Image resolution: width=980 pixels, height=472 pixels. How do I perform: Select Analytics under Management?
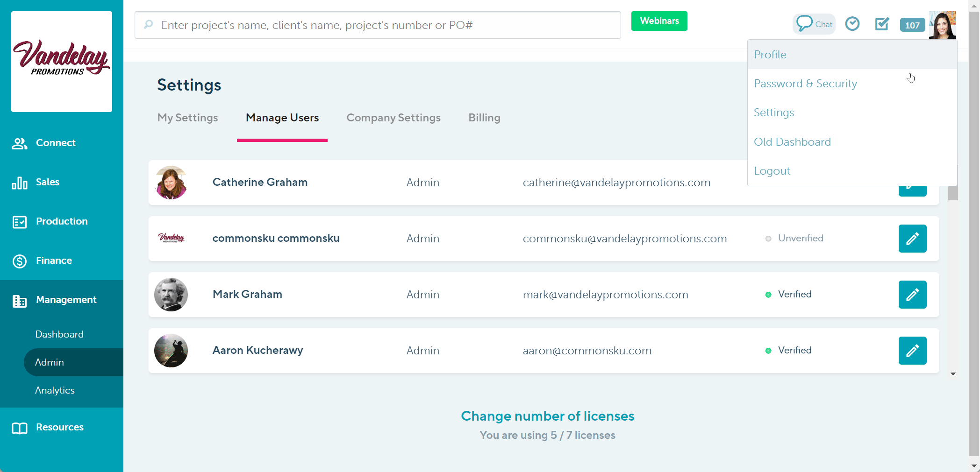pyautogui.click(x=55, y=390)
